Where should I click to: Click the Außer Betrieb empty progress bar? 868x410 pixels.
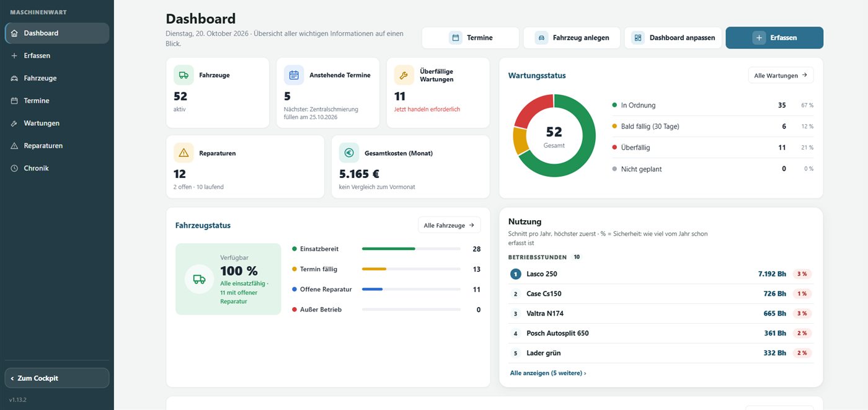click(411, 310)
